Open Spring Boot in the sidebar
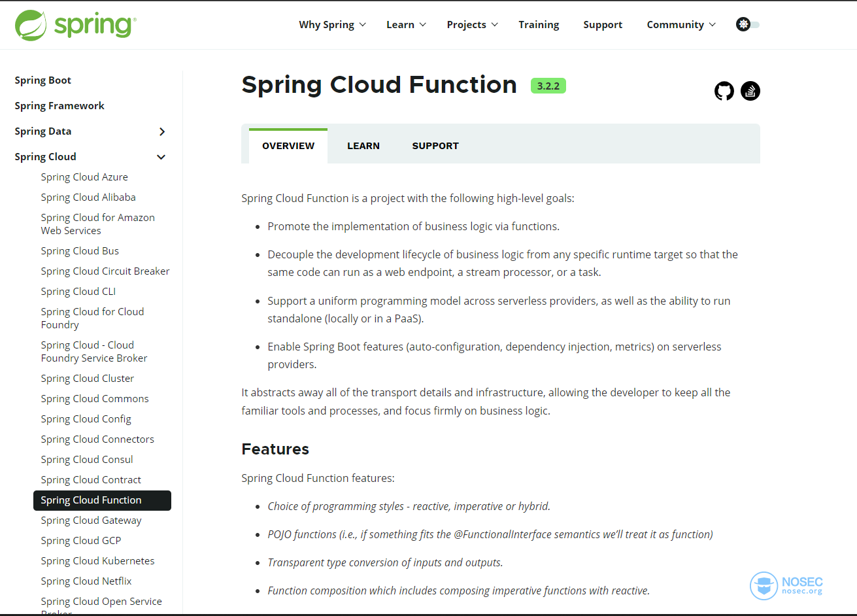This screenshot has height=616, width=857. point(43,80)
